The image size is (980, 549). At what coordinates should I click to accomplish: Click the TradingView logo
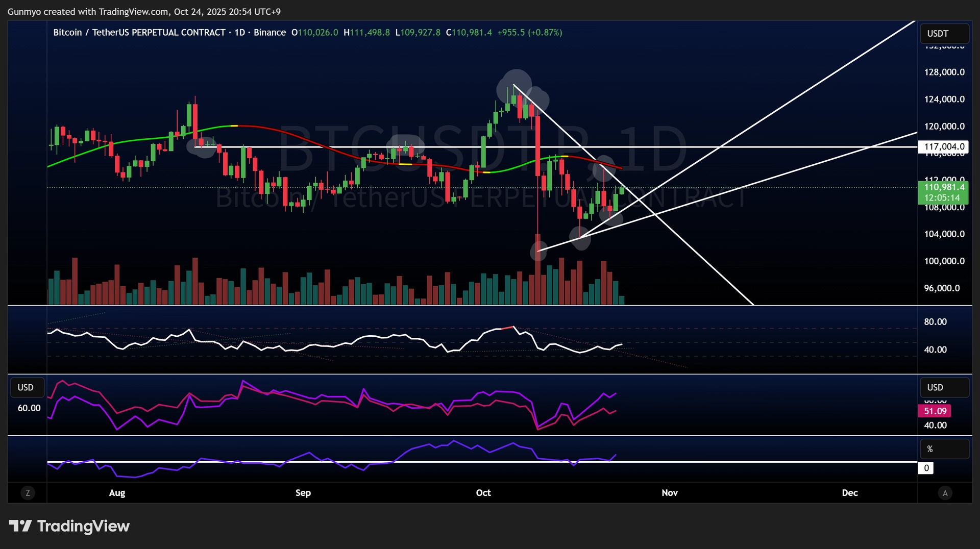[x=69, y=526]
